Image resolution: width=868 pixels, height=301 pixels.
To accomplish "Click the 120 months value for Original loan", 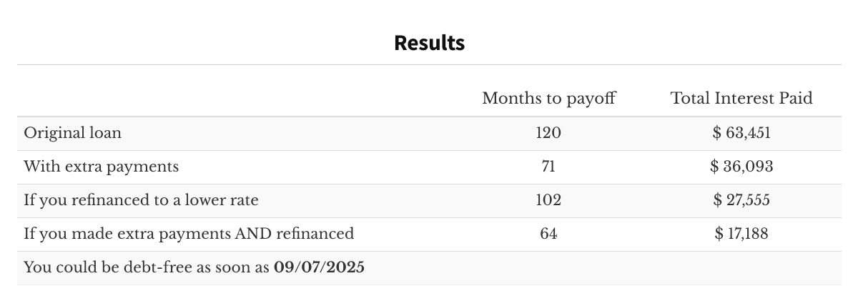I will click(548, 133).
